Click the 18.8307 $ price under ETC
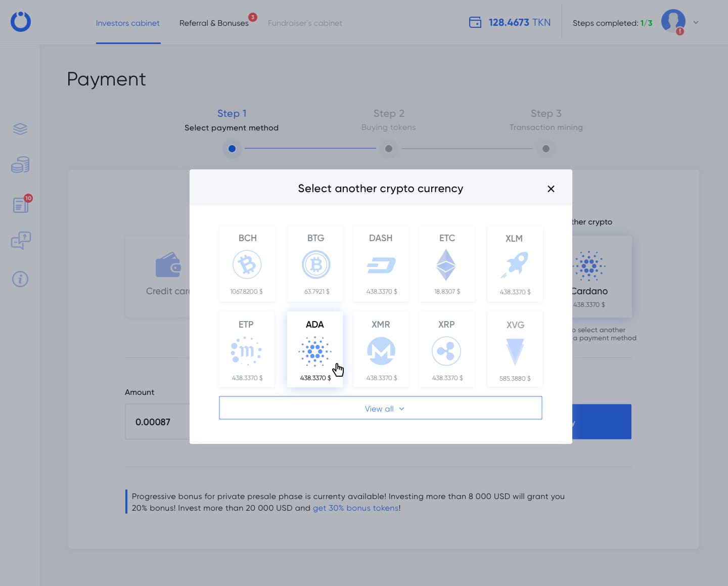Screen dimensions: 728x586 click(x=447, y=292)
